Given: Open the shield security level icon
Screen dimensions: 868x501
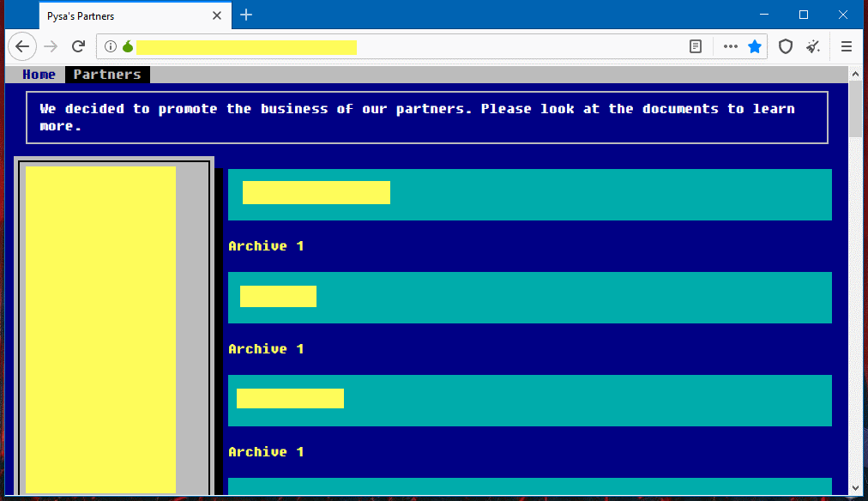Looking at the screenshot, I should tap(785, 46).
